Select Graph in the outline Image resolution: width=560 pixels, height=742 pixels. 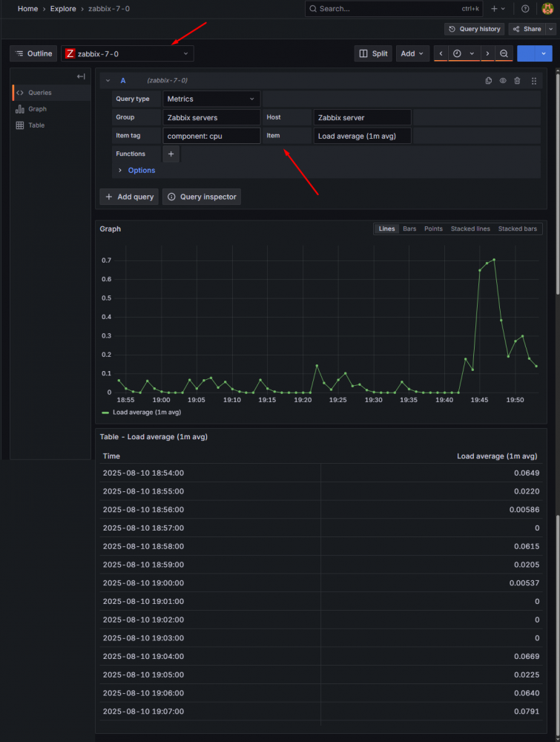[x=51, y=109]
